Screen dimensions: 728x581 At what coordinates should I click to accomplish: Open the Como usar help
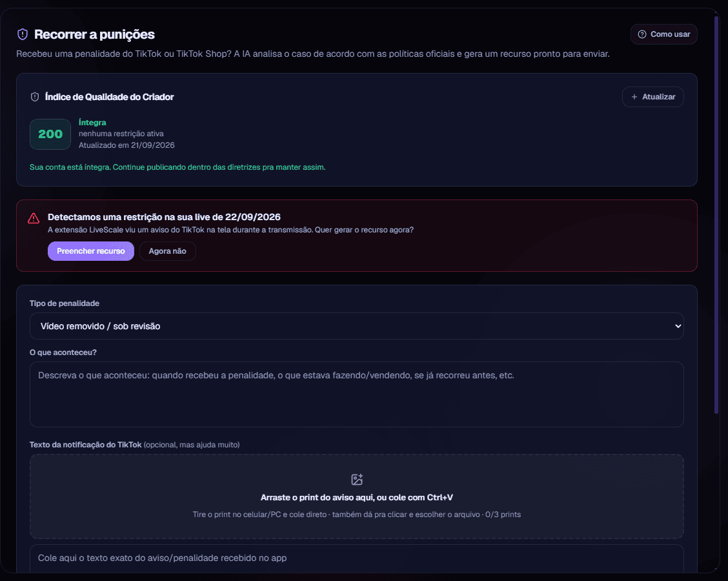[x=664, y=34]
